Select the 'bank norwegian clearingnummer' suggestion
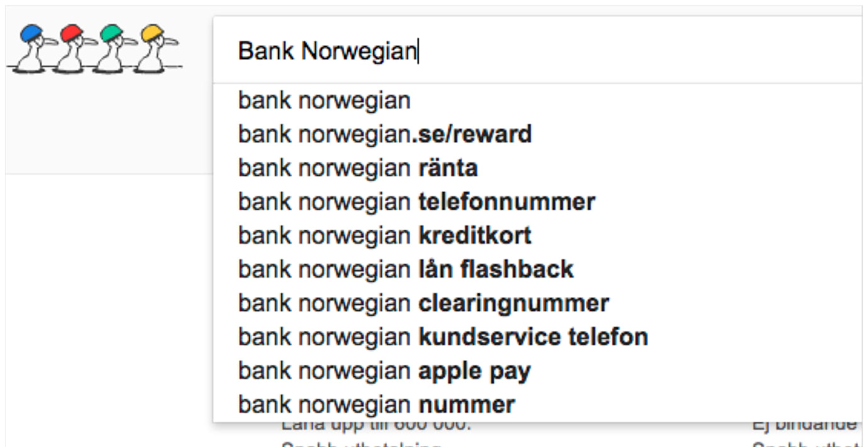The height and width of the screenshot is (447, 868). (x=423, y=303)
